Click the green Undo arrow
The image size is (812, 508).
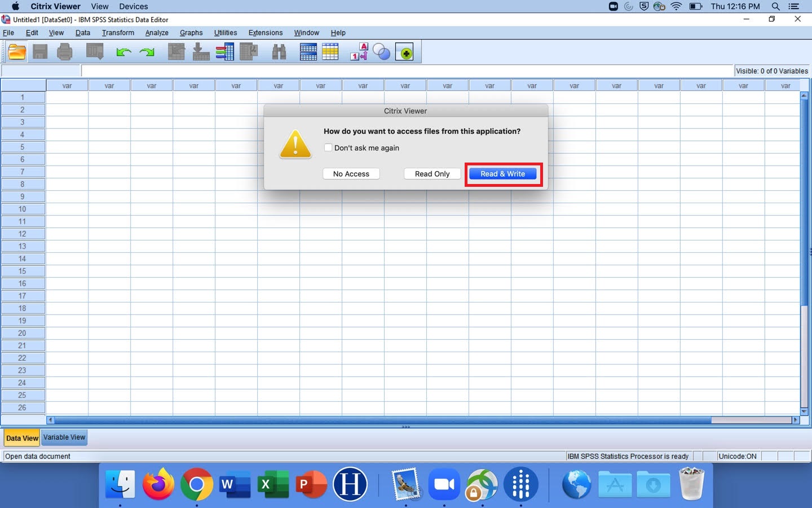click(123, 52)
